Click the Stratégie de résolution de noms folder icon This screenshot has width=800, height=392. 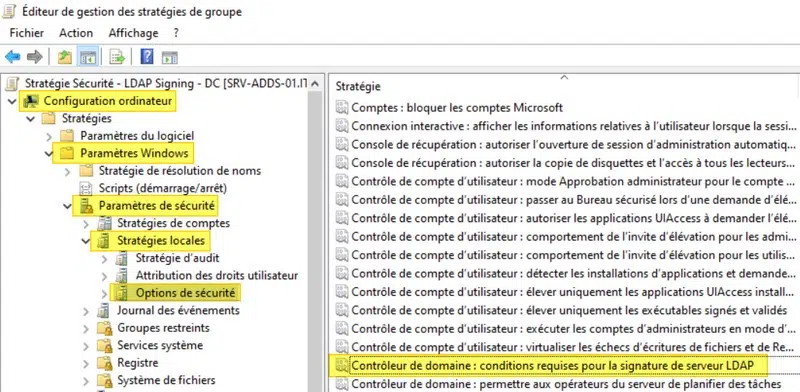tap(86, 170)
